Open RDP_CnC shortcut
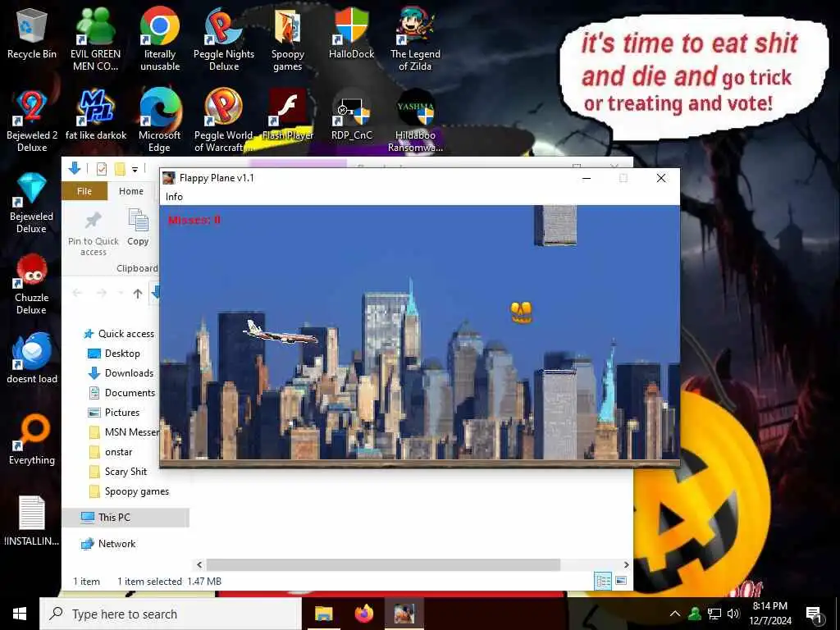Viewport: 840px width, 630px height. (351, 115)
